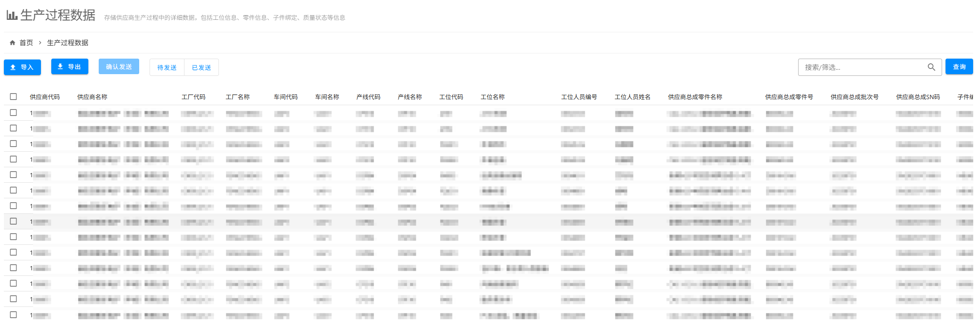The image size is (980, 322).
Task: Click the upload arrow icon on 导入
Action: pos(13,67)
